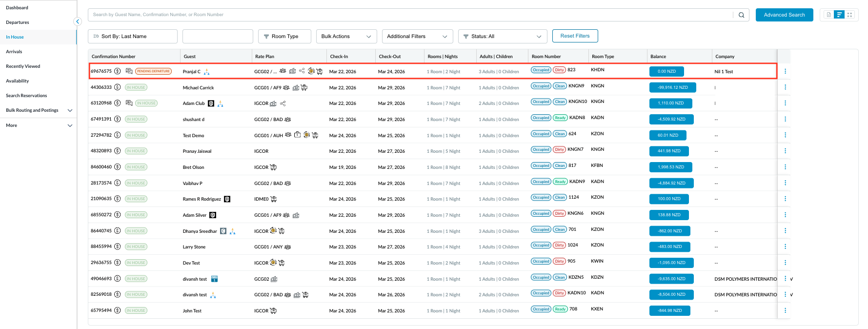Collapse the left sidebar with the arrow
Screen dimensions: 868x329
point(77,21)
